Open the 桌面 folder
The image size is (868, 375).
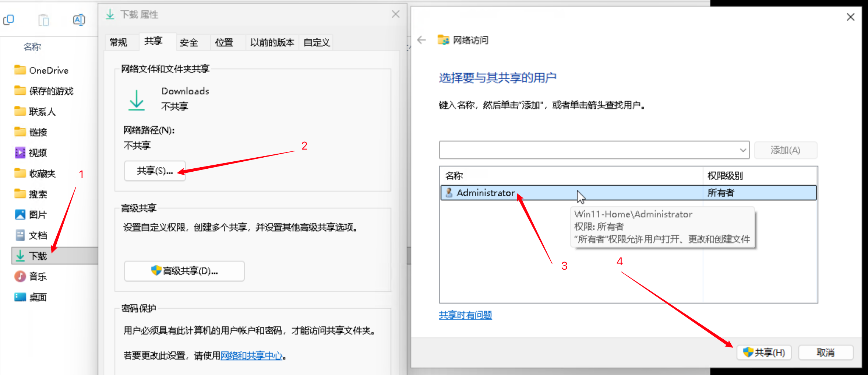38,297
